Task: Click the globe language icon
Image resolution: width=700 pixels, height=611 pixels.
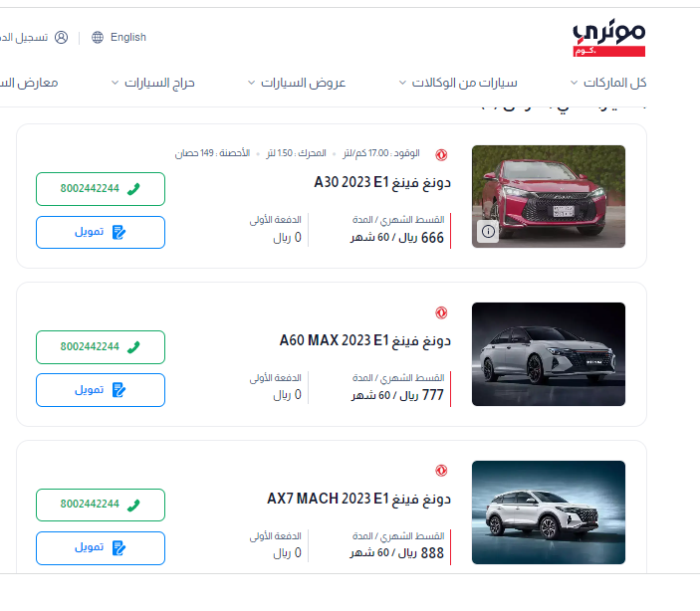Action: coord(98,38)
